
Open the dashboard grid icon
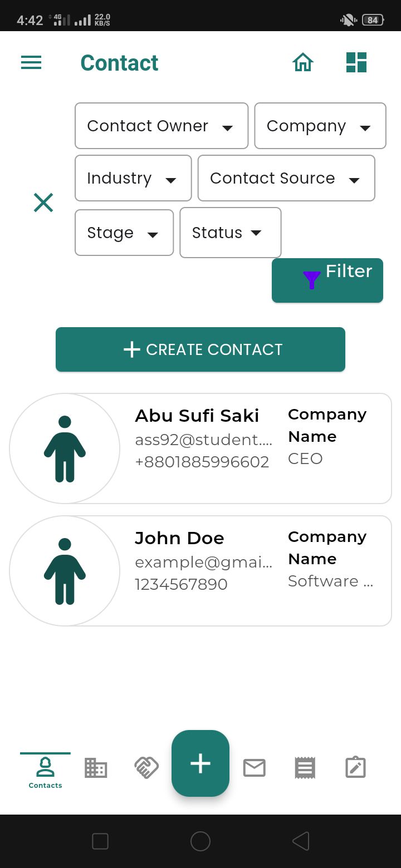356,62
